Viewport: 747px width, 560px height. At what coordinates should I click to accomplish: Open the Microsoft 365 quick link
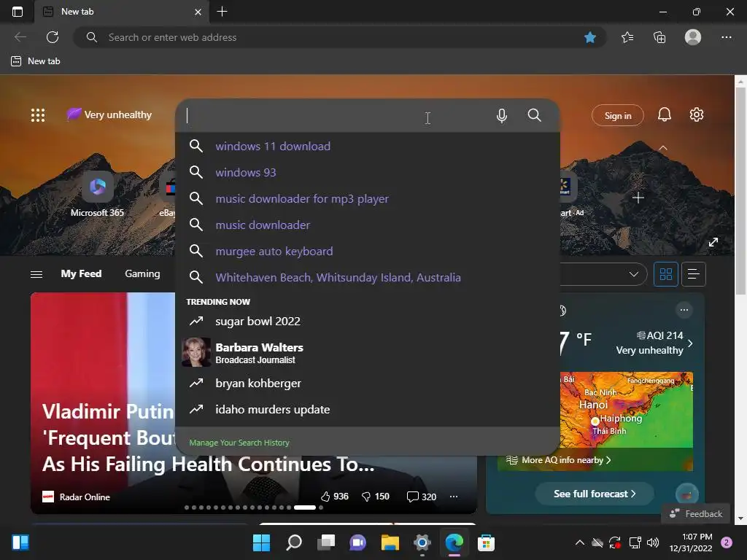pyautogui.click(x=97, y=195)
